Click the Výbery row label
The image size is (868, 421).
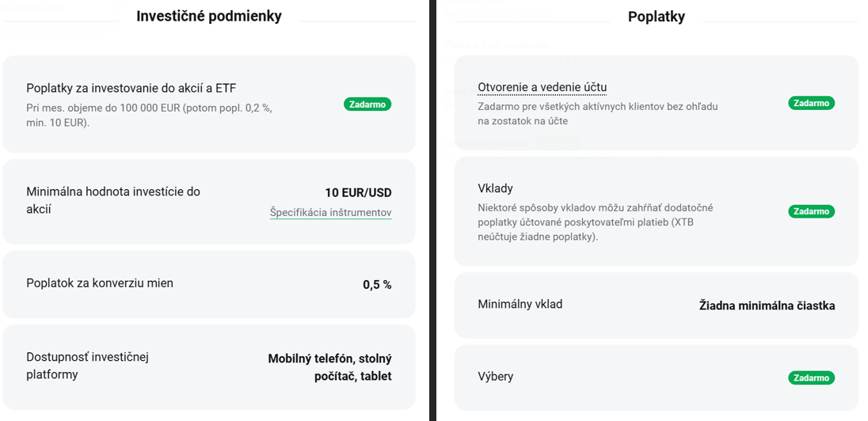496,377
